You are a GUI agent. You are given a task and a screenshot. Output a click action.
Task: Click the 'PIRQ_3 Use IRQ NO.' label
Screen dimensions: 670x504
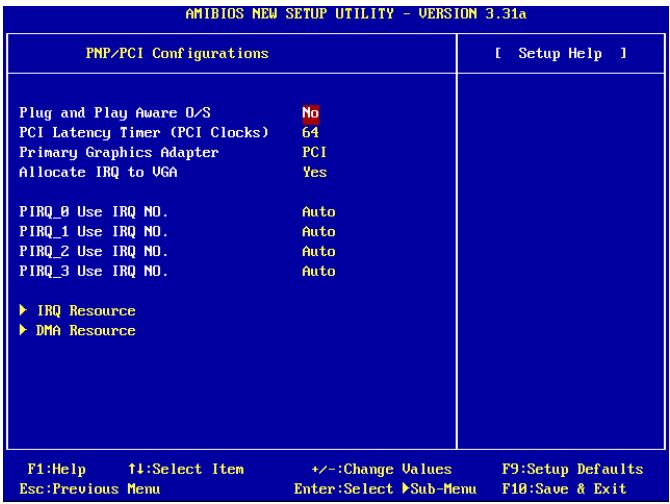coord(94,271)
